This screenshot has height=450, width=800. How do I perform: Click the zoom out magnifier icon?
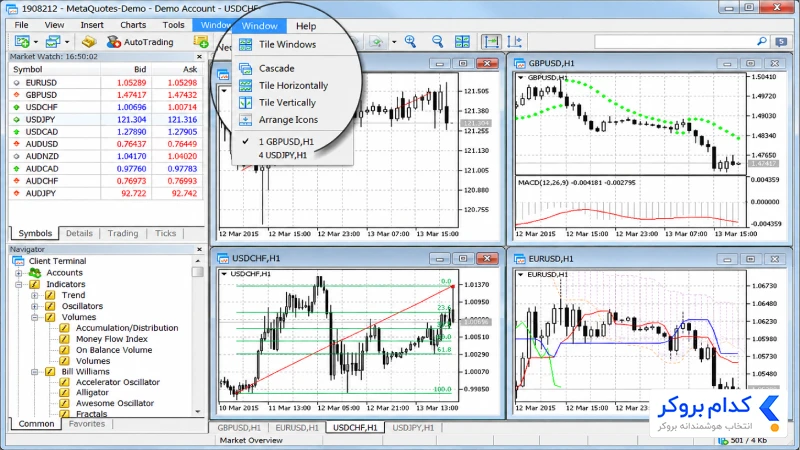437,41
